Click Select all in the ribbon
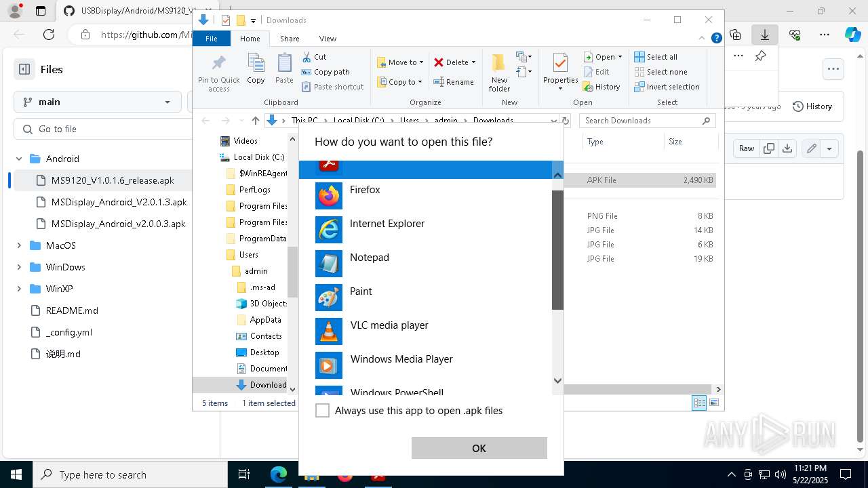Screen dimensions: 868x488 [x=656, y=57]
